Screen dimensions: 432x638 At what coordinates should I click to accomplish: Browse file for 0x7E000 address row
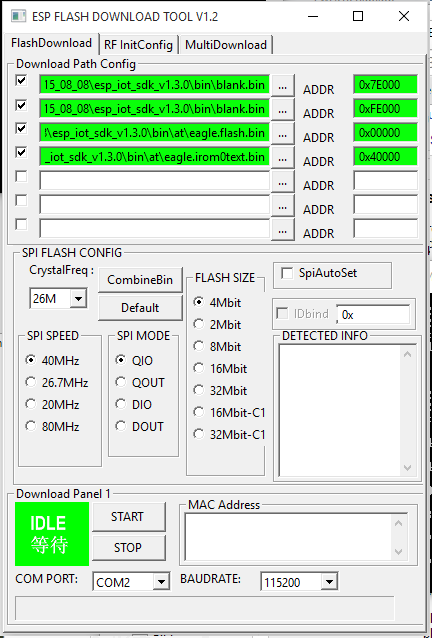tap(283, 86)
